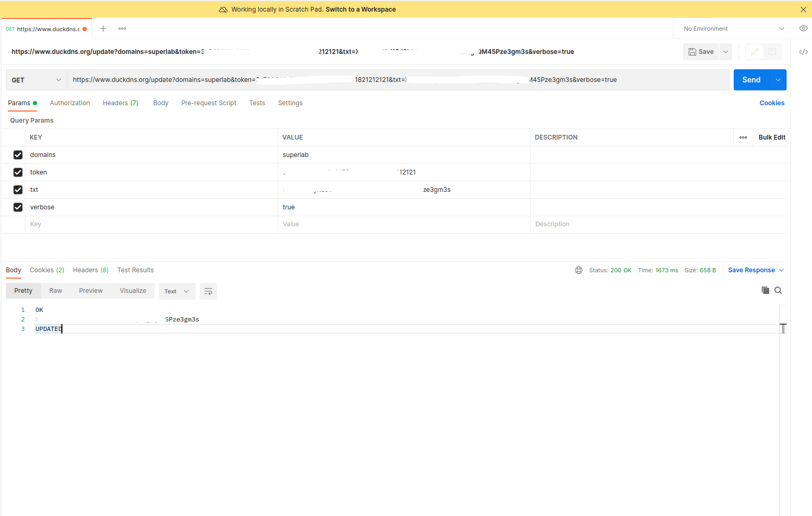Open the Tests tab
The width and height of the screenshot is (812, 516).
click(x=257, y=103)
